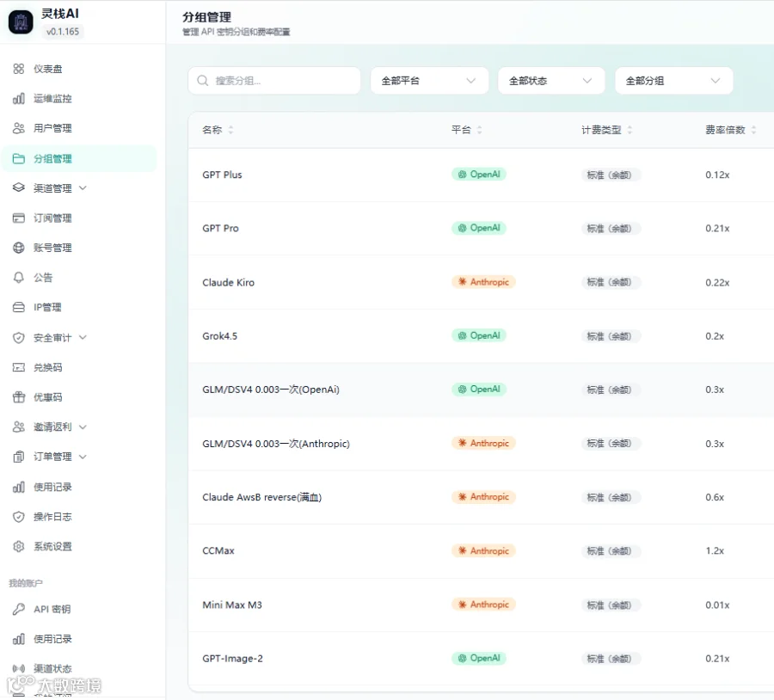This screenshot has width=774, height=700.
Task: Click group name Grok4.5
Action: [x=219, y=336]
